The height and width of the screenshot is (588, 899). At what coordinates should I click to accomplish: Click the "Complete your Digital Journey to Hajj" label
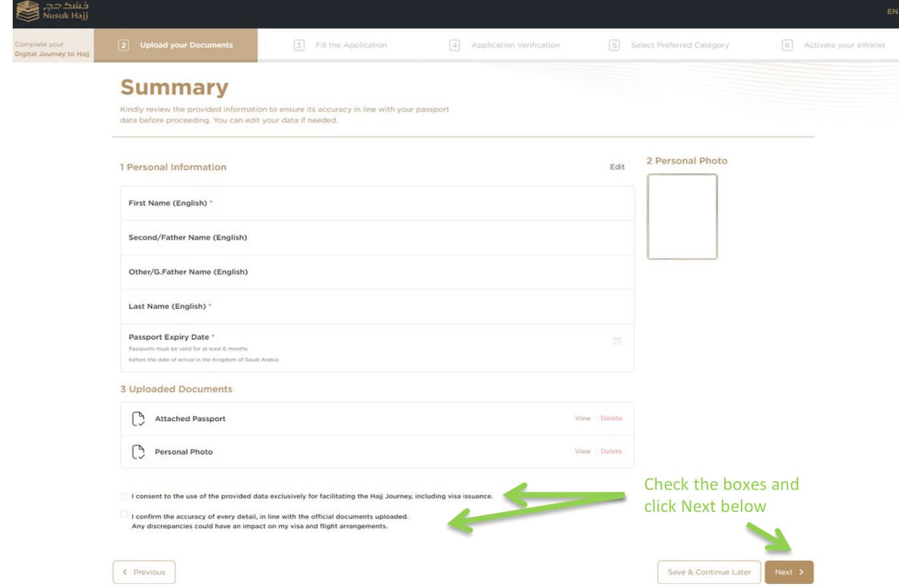point(51,49)
